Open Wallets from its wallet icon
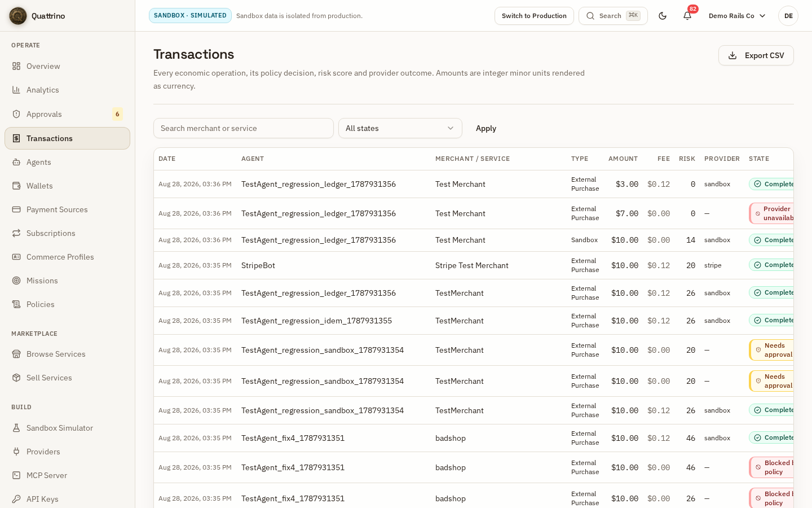This screenshot has height=508, width=812. [x=16, y=186]
